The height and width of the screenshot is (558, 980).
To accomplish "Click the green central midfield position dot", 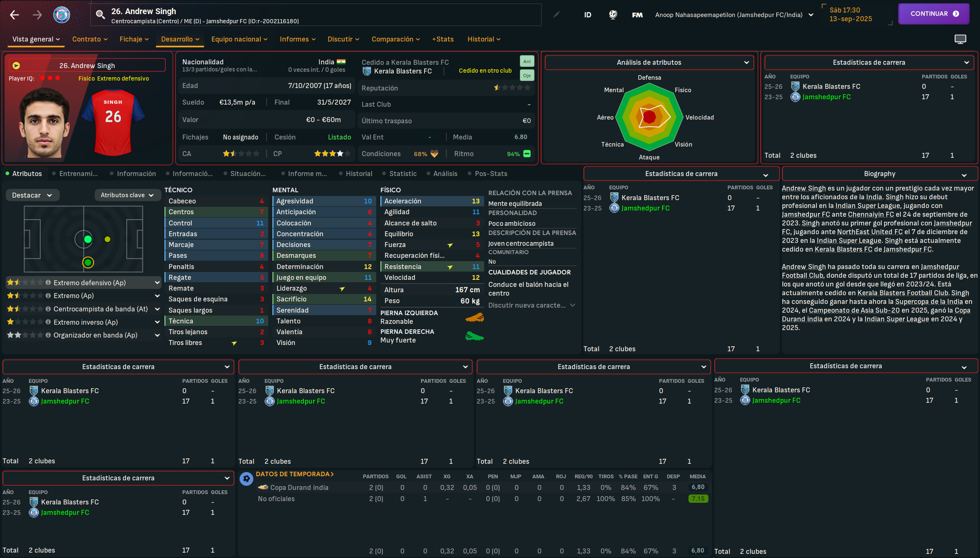I will (x=88, y=239).
